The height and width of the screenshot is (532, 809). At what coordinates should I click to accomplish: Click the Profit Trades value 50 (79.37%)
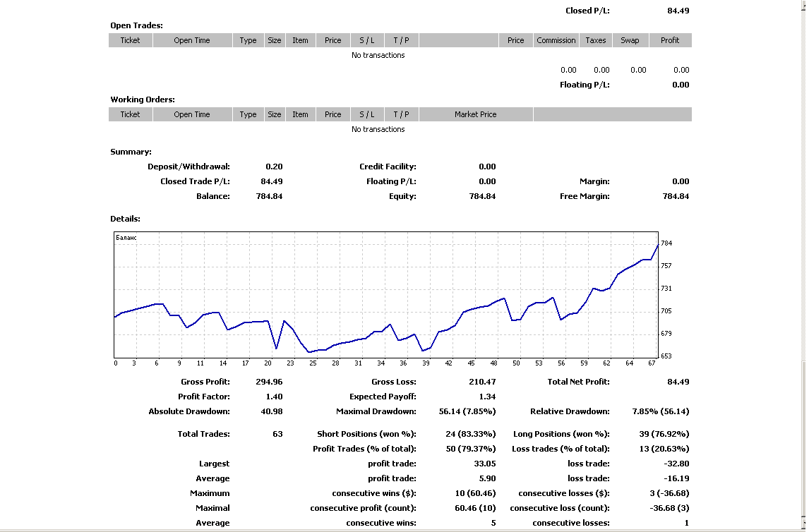[471, 449]
